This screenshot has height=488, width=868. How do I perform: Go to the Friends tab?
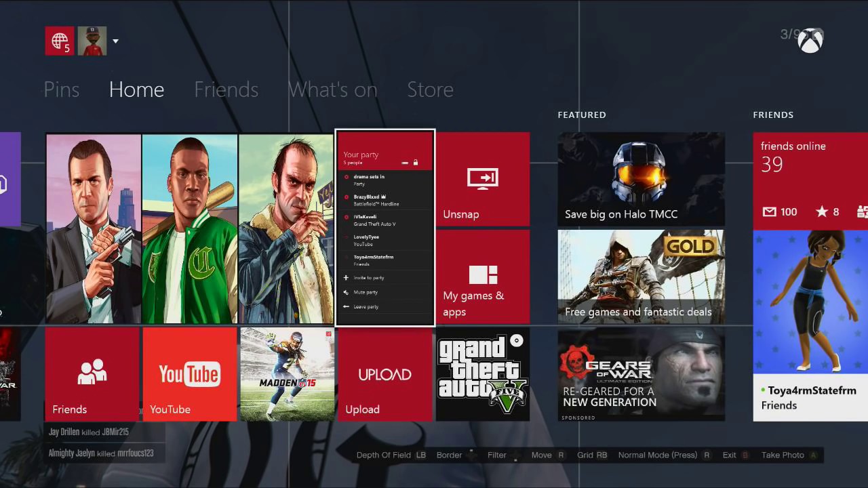click(x=226, y=89)
